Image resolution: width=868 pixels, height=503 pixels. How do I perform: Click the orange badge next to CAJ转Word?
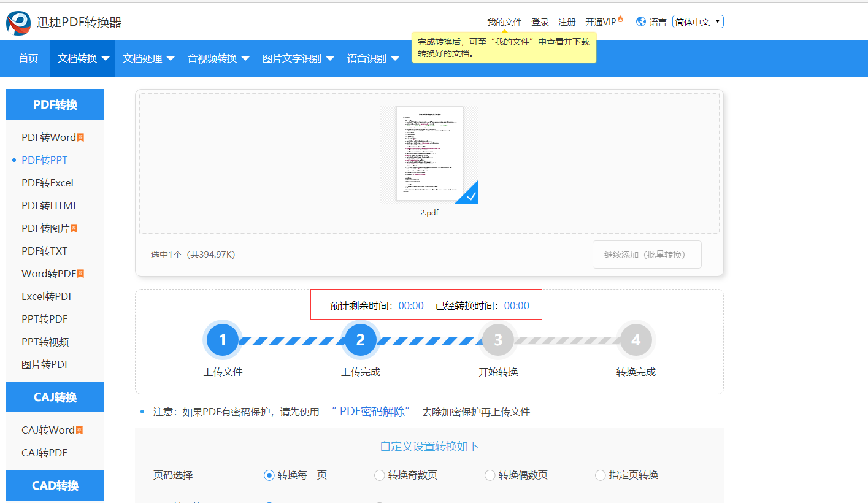79,430
